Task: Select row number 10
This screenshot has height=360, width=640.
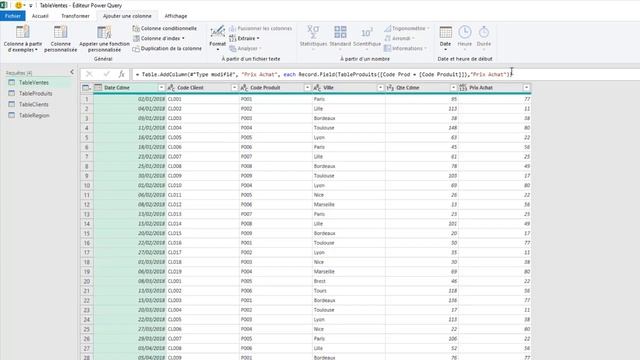Action: tap(87, 185)
